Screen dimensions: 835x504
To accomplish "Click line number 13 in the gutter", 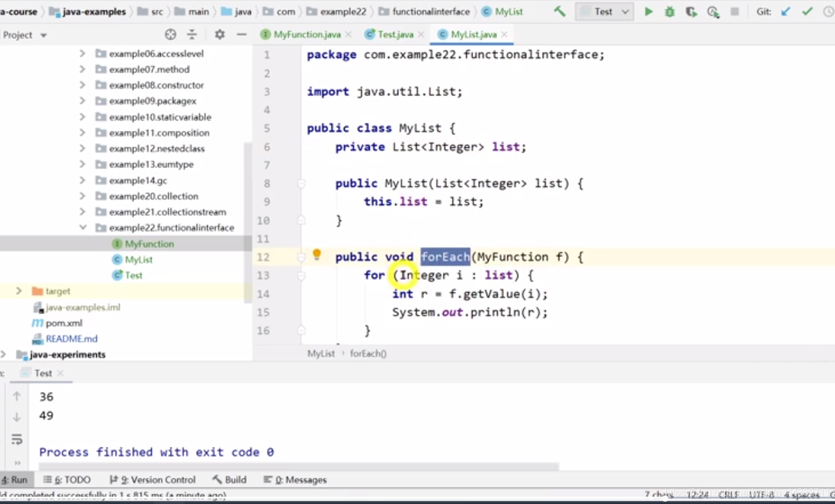I will [262, 276].
